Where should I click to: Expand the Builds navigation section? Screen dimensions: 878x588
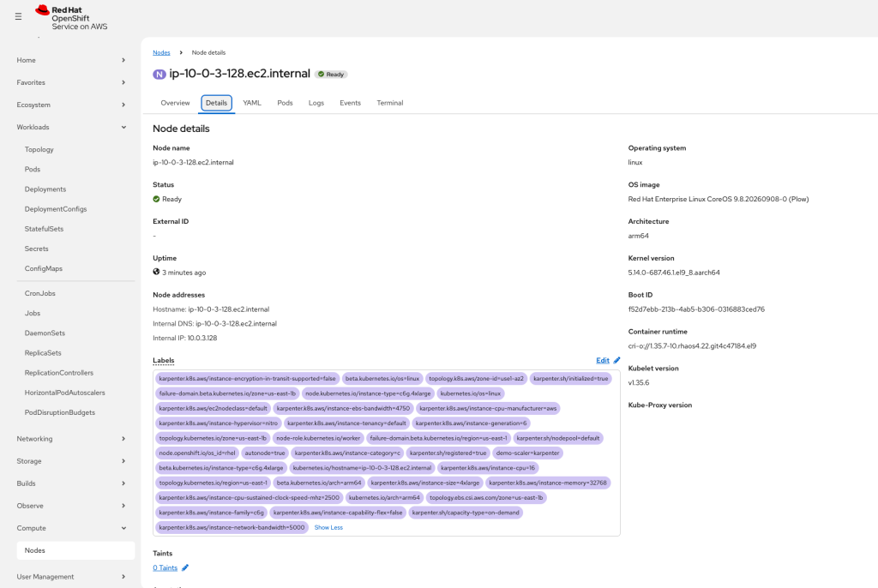click(71, 483)
